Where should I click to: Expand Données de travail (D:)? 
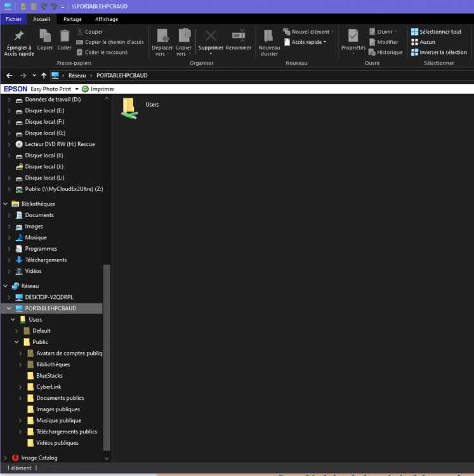[9, 99]
